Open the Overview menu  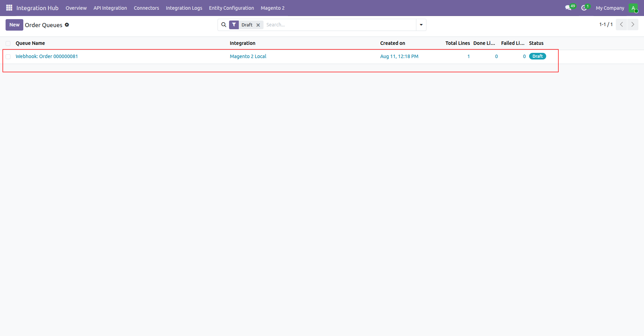76,8
